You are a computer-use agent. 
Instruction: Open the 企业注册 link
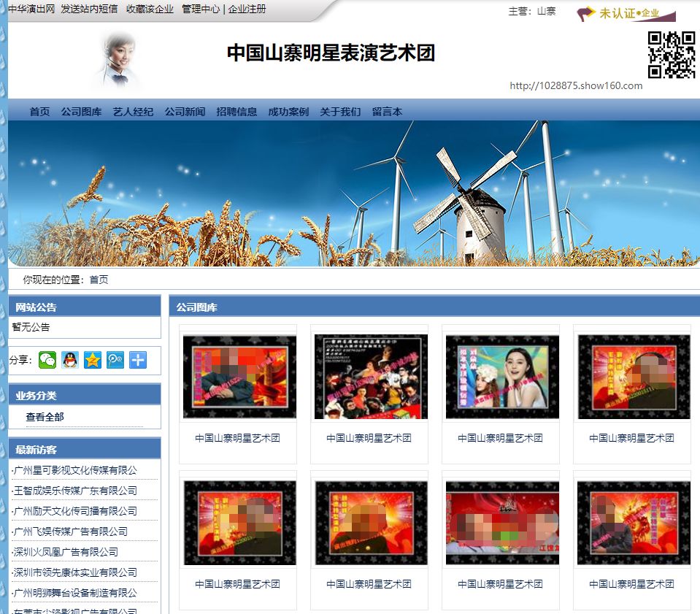tap(247, 9)
